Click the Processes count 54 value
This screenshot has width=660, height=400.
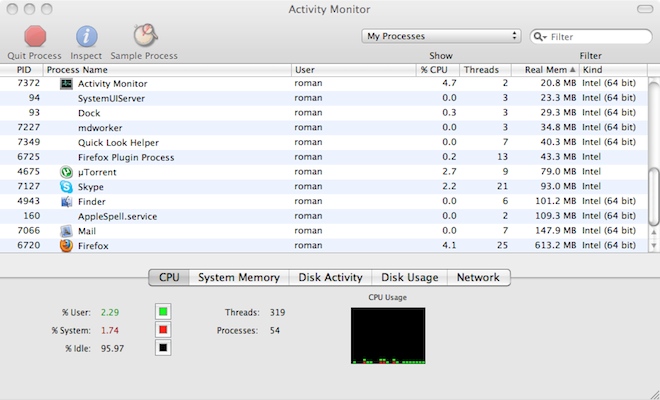pyautogui.click(x=275, y=331)
